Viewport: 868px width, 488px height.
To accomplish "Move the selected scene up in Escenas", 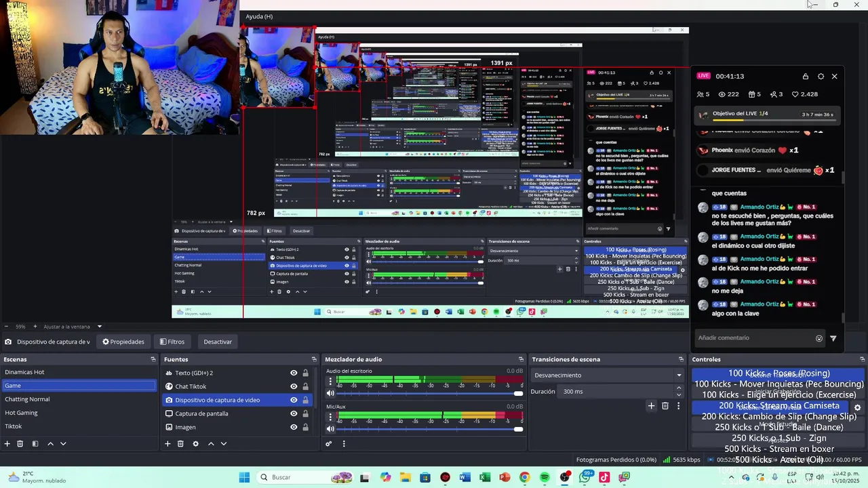I will (50, 444).
